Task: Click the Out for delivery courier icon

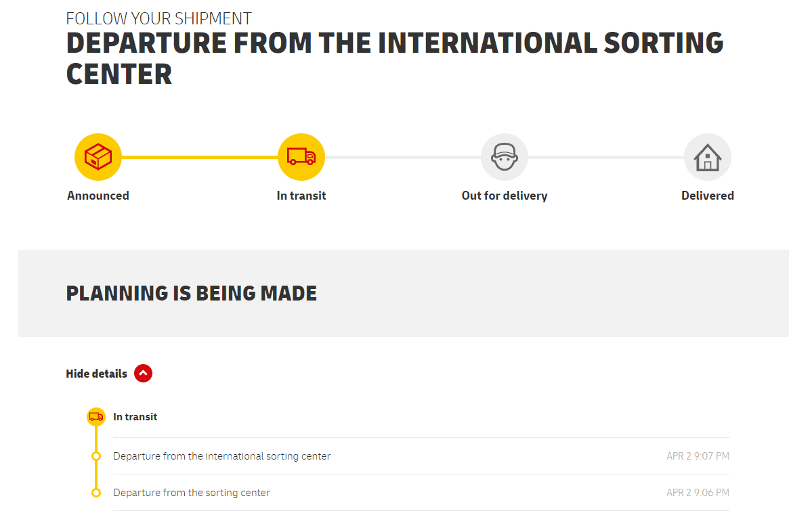Action: tap(505, 157)
